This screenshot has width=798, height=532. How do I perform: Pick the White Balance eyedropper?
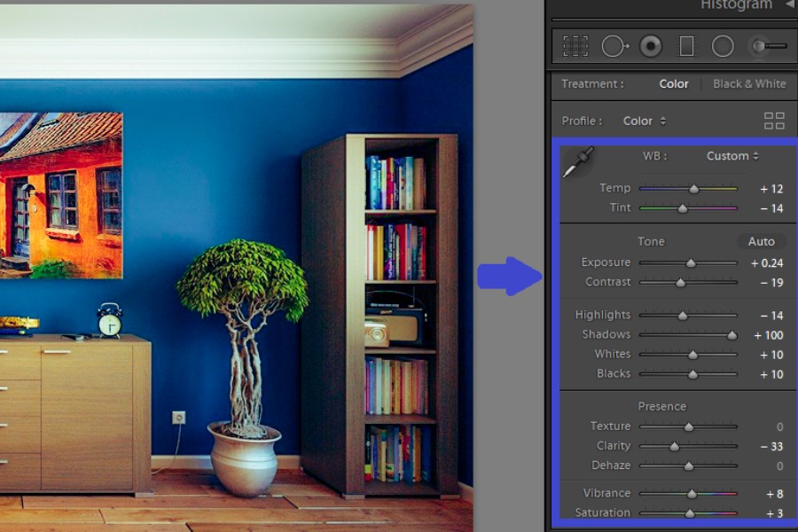coord(577,162)
